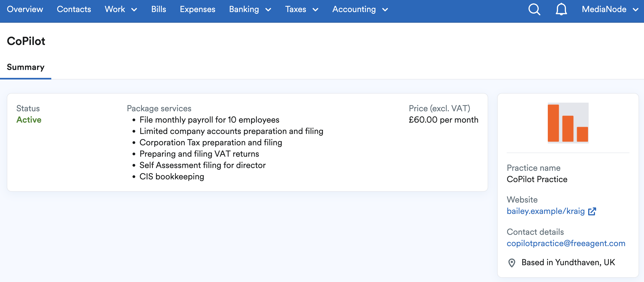Click external link icon beside website
The image size is (644, 282).
592,211
